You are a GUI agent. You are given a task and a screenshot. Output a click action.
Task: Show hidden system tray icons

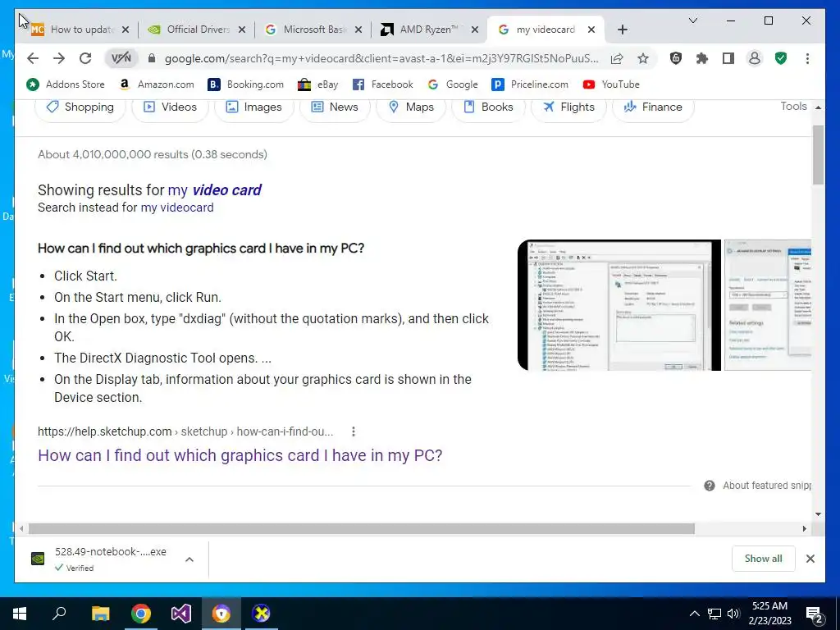pos(694,614)
